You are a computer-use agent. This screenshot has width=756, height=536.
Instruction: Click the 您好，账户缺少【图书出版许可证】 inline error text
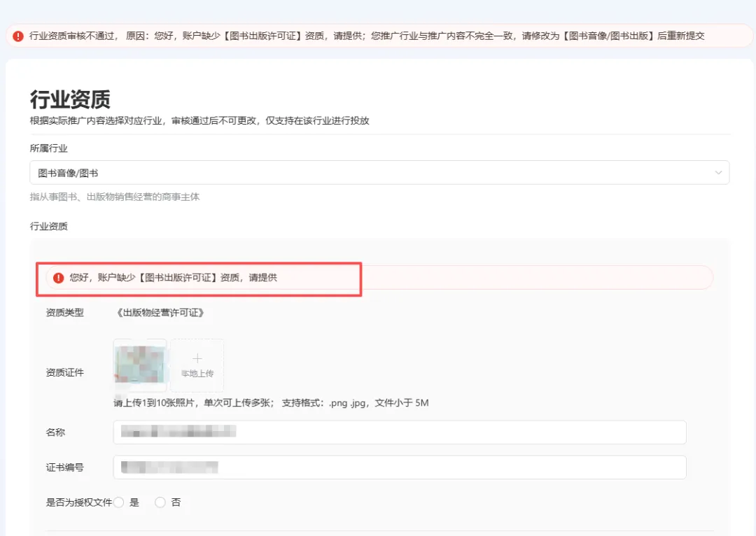173,278
